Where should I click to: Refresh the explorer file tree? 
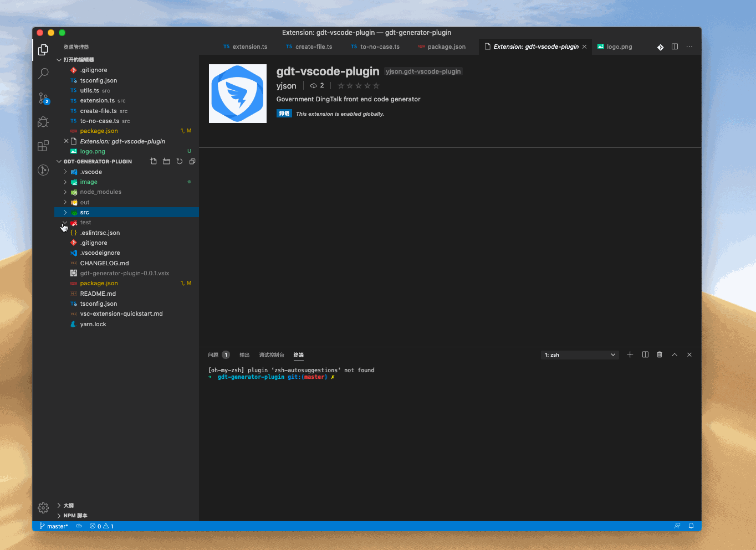tap(180, 161)
